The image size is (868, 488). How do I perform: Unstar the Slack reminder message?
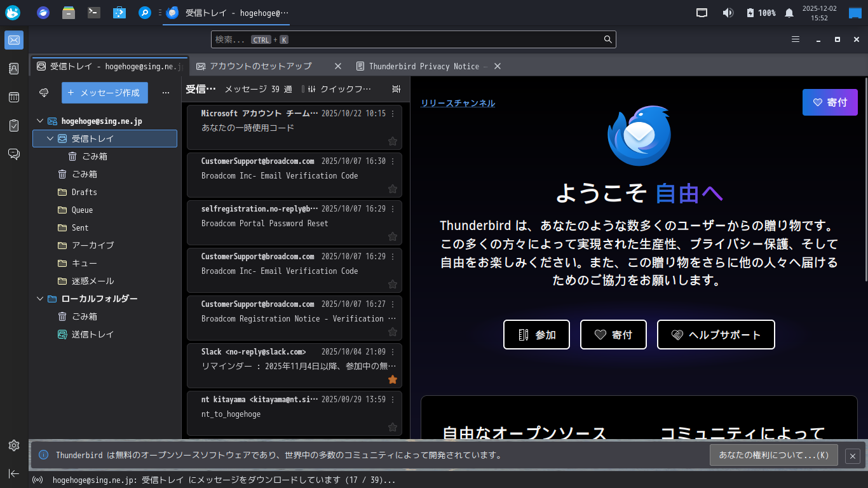[393, 379]
